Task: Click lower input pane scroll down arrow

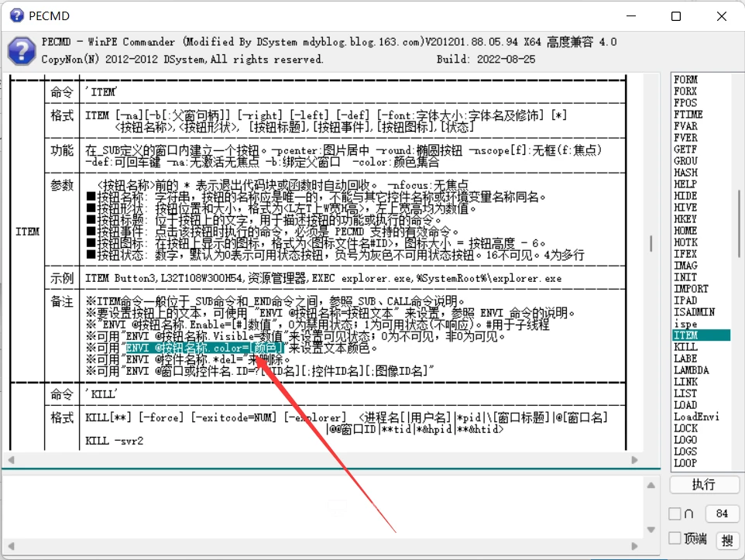Action: 651,530
